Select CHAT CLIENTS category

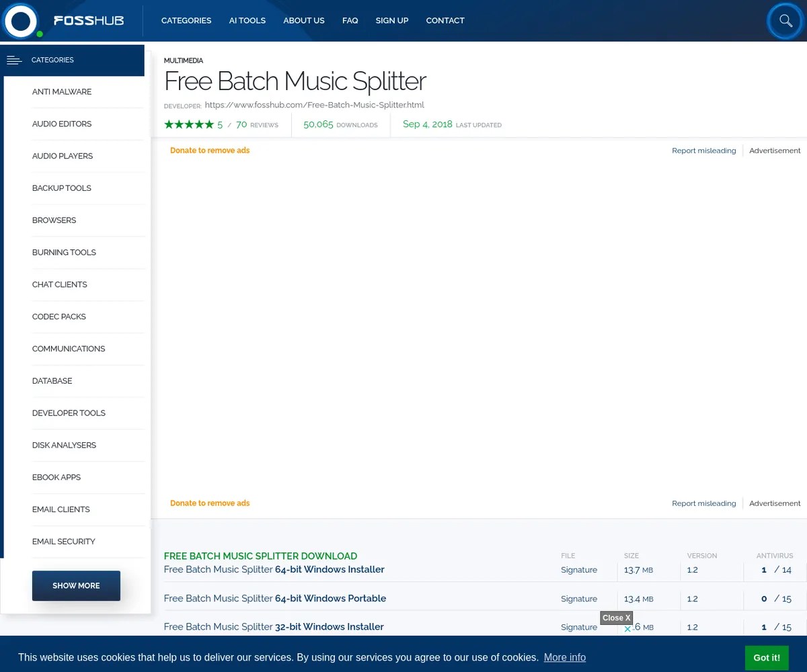[x=60, y=285]
